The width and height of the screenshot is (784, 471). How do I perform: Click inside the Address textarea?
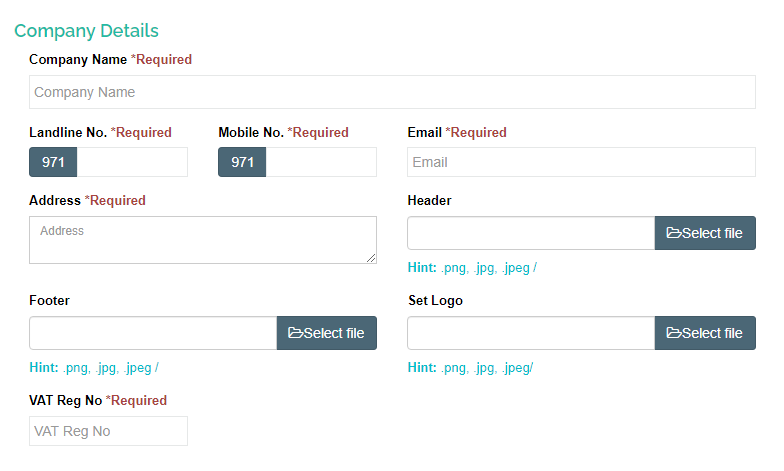(202, 240)
